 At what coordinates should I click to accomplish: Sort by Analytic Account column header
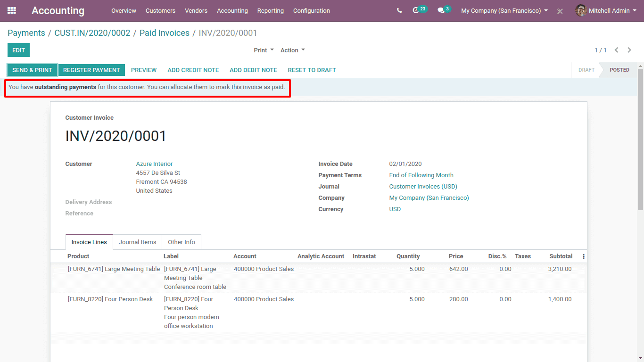click(321, 256)
